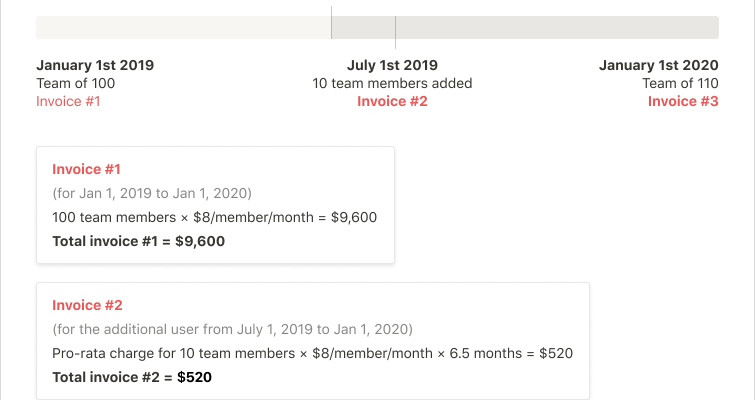Click the '10 team members added' text
The height and width of the screenshot is (400, 755).
[x=392, y=83]
